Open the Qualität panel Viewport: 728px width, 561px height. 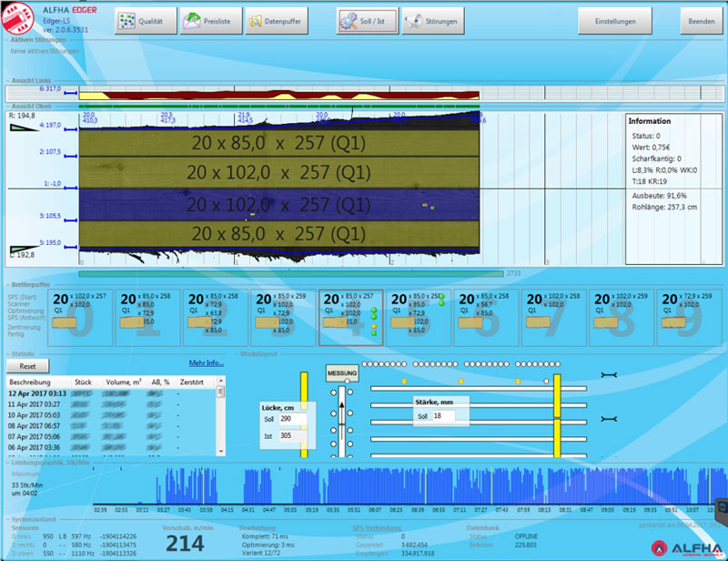click(x=144, y=21)
